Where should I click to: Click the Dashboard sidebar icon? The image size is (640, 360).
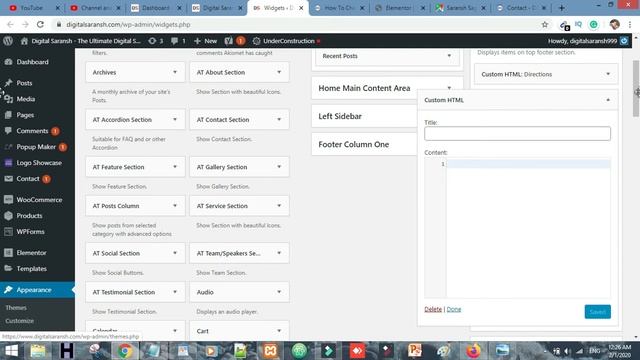(8, 62)
